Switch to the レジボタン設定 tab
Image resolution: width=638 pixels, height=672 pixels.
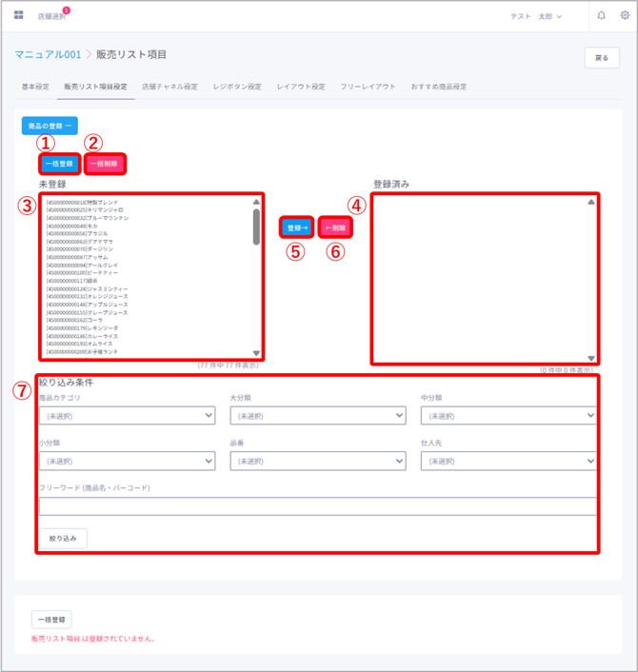point(237,87)
